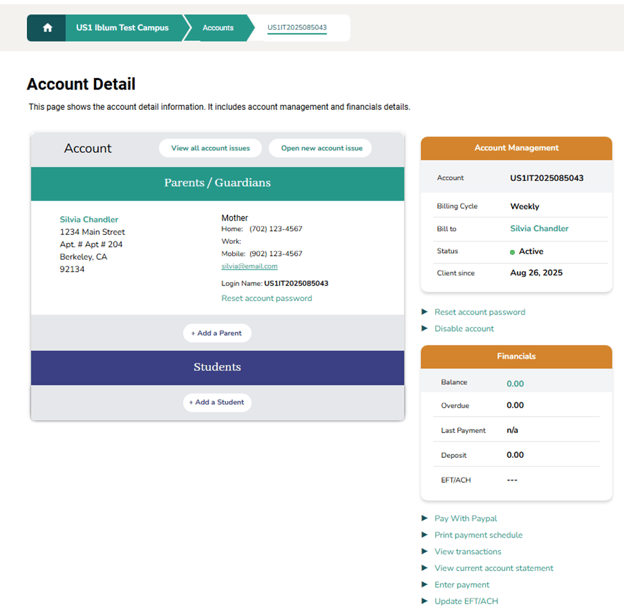Click the Add a Student button
This screenshot has width=624, height=613.
tap(217, 402)
